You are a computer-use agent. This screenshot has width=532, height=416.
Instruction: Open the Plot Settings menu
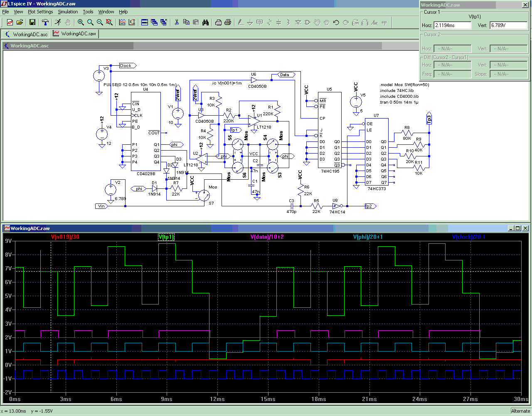point(40,12)
